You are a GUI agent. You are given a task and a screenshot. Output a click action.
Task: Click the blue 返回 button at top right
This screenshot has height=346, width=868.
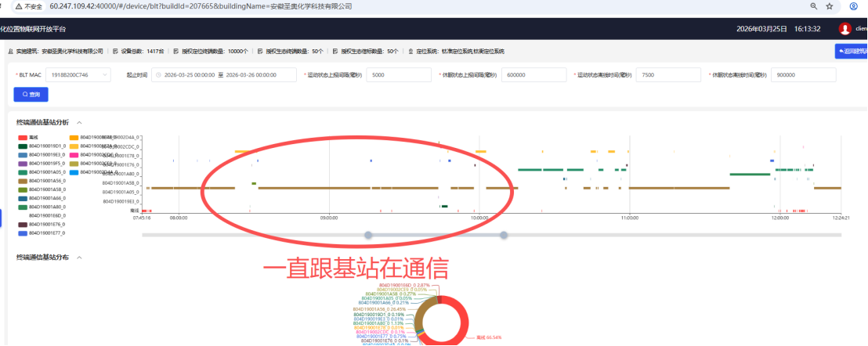point(852,51)
